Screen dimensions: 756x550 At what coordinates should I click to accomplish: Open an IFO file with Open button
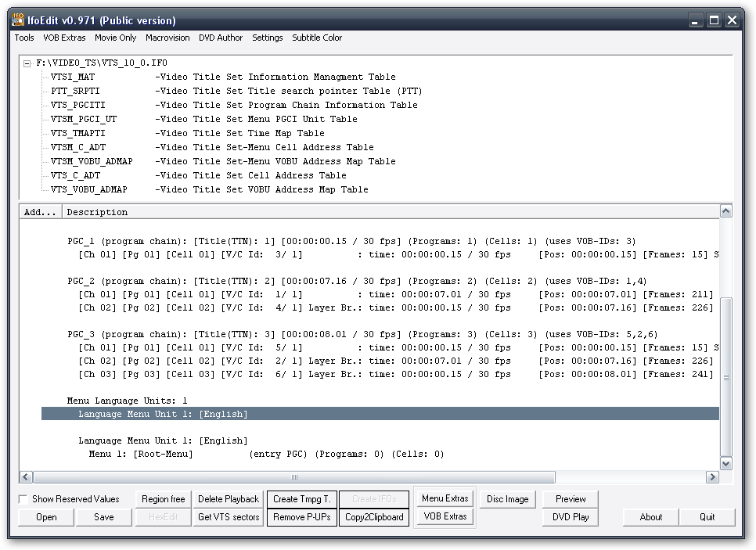pyautogui.click(x=45, y=516)
